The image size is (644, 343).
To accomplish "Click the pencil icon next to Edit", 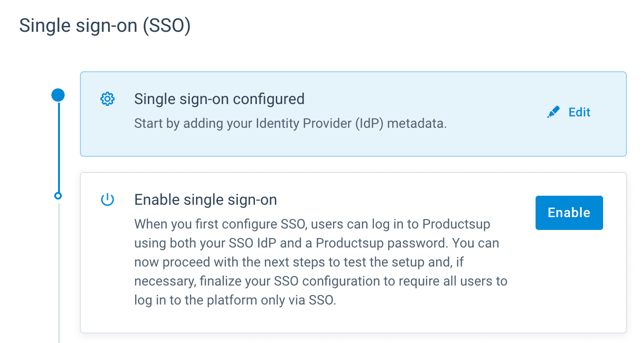I will tap(553, 113).
